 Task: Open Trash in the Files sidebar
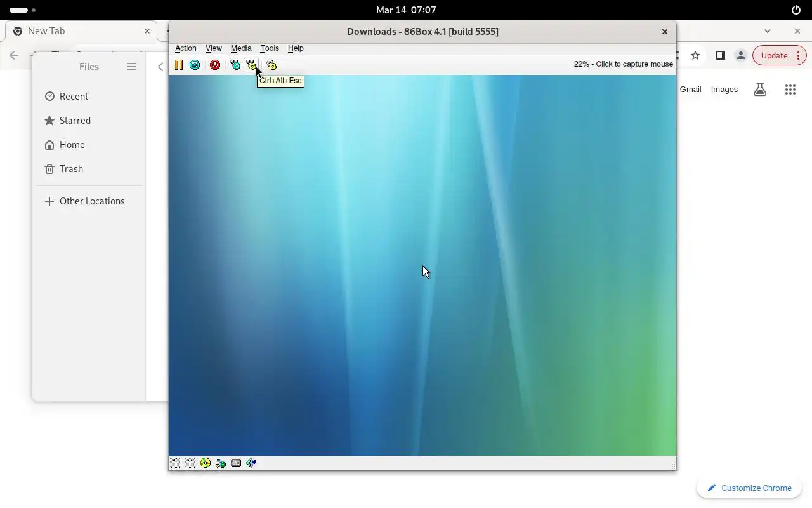[89, 169]
